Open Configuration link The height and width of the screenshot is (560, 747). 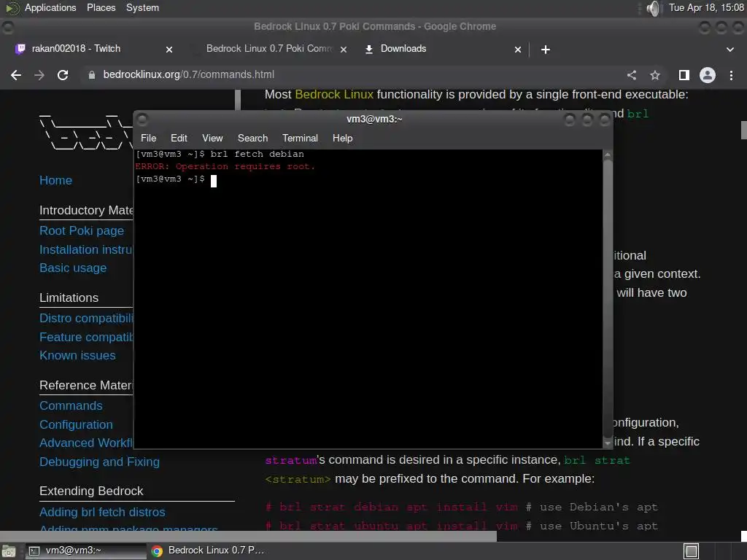(x=76, y=425)
